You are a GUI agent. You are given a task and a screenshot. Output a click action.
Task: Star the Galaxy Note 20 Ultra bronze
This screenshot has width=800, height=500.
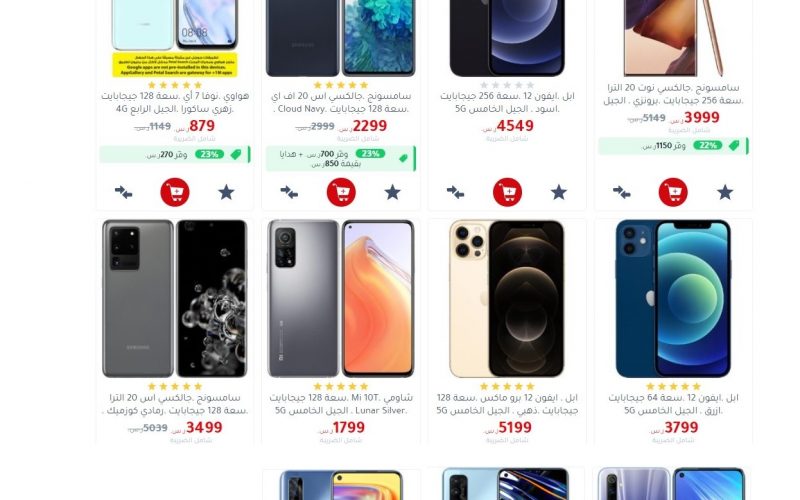(724, 192)
